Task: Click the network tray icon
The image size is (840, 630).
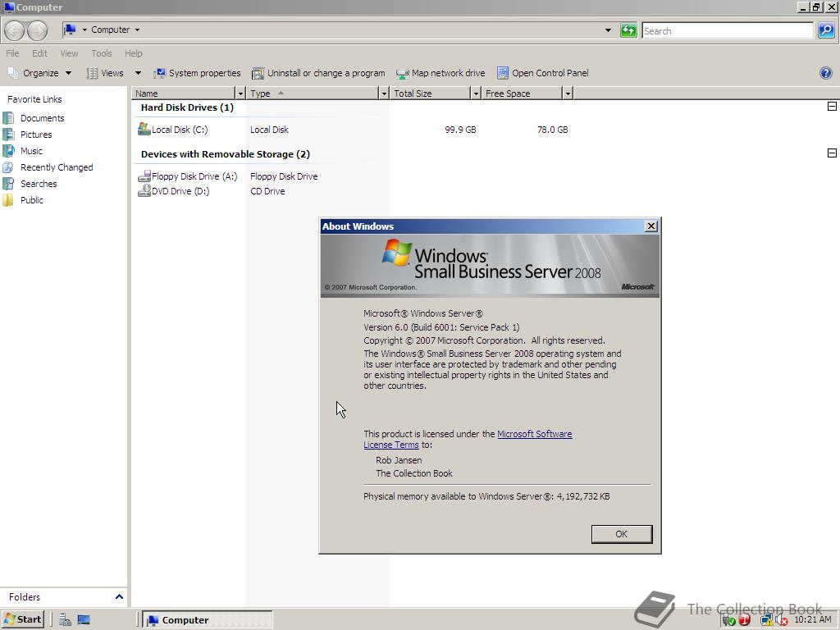Action: click(x=767, y=620)
